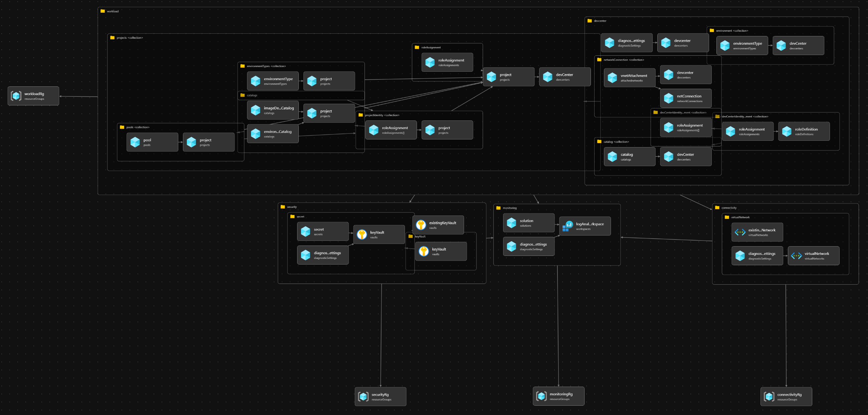Select the projects <collection> group label
The image size is (868, 415).
[x=130, y=38]
